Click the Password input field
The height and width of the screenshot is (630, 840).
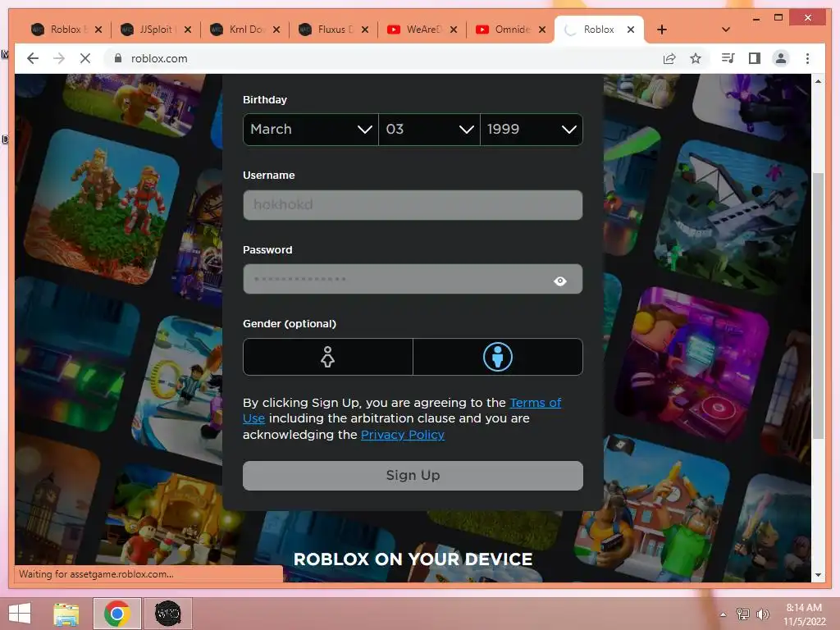coord(413,279)
